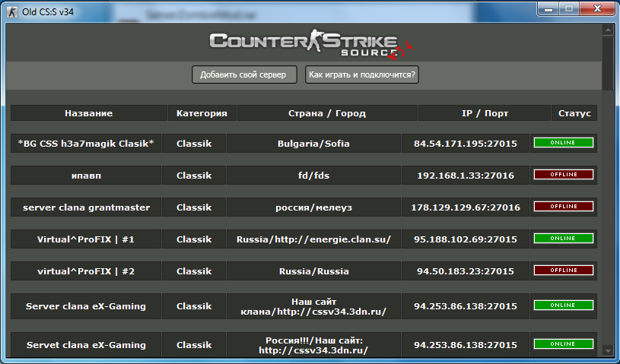620x364 pixels.
Task: Click OFFLINE badge for server clana grantmaster
Action: point(564,207)
